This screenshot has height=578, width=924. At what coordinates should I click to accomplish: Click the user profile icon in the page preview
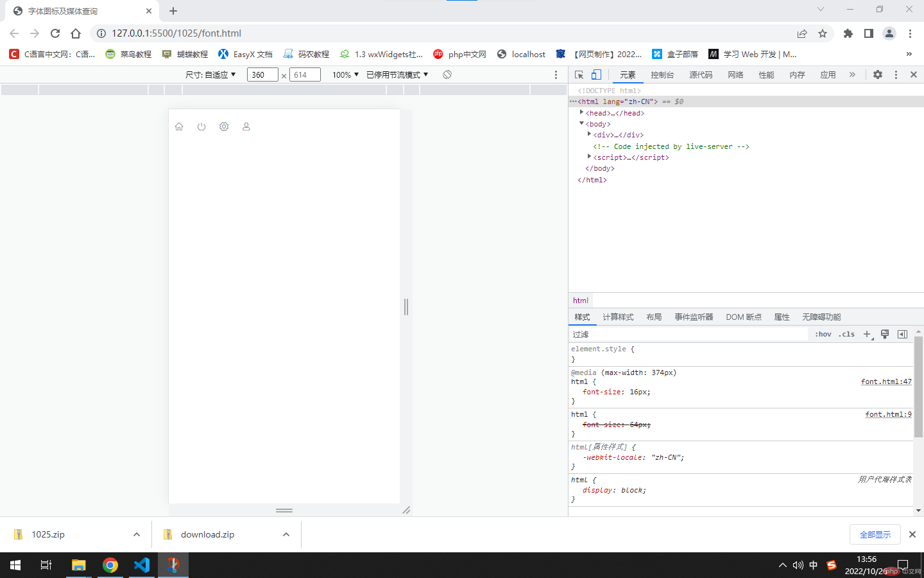246,127
